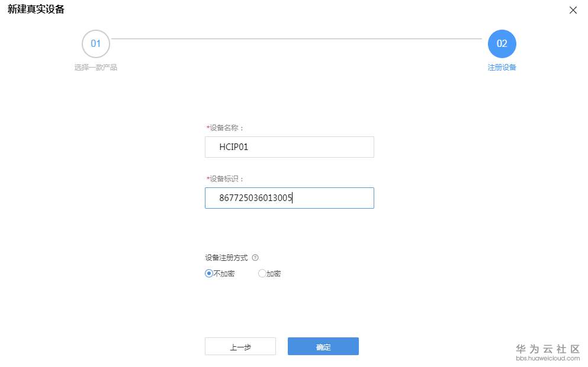Go back with the 上一步 button
The height and width of the screenshot is (367, 588).
tap(240, 346)
